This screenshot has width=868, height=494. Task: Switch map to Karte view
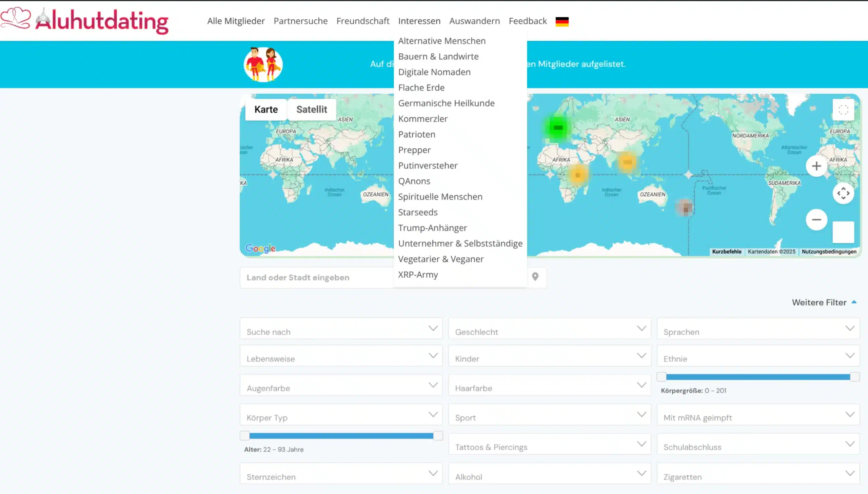pyautogui.click(x=266, y=110)
